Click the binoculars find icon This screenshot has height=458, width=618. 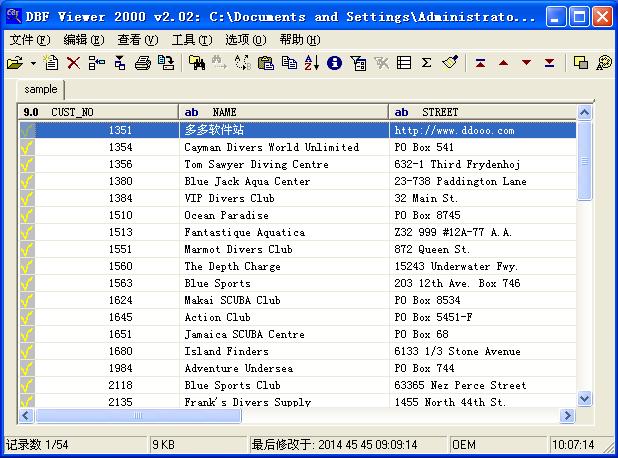click(197, 63)
